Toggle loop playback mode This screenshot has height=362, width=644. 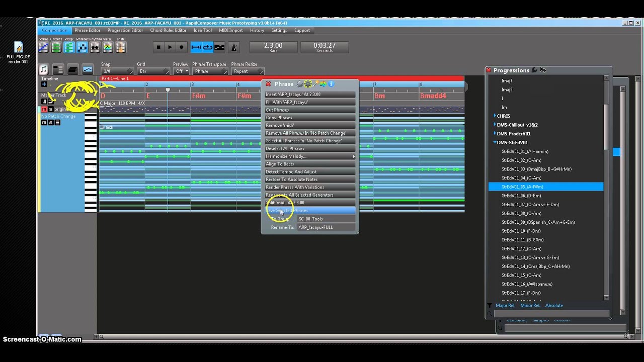tap(207, 47)
